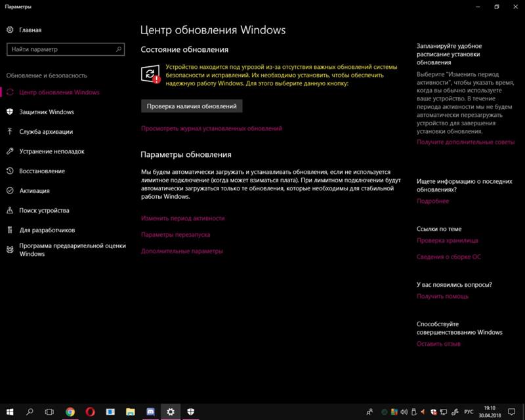
Task: Click the network computer tray icon
Action: 444,412
